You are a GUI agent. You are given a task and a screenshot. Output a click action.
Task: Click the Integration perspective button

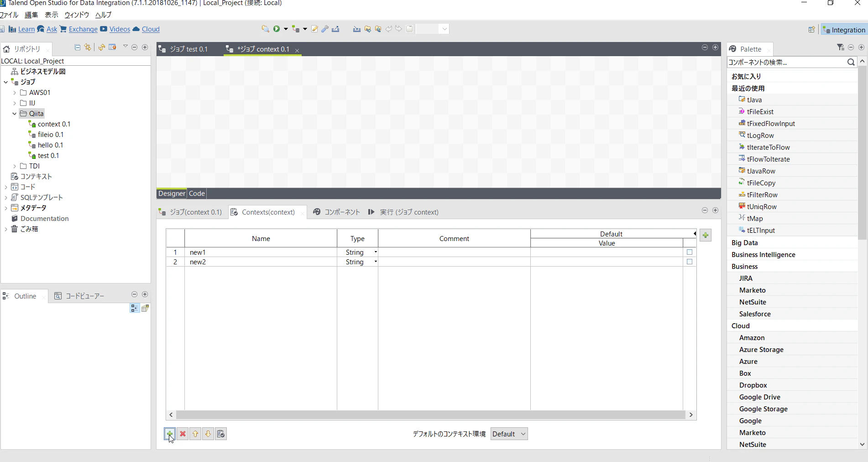(x=844, y=30)
